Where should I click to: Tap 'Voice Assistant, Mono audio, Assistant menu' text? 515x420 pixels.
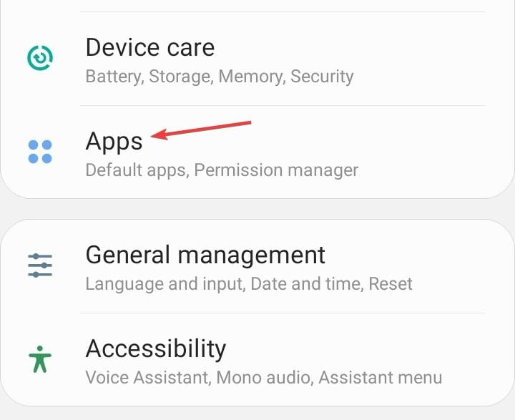click(263, 377)
